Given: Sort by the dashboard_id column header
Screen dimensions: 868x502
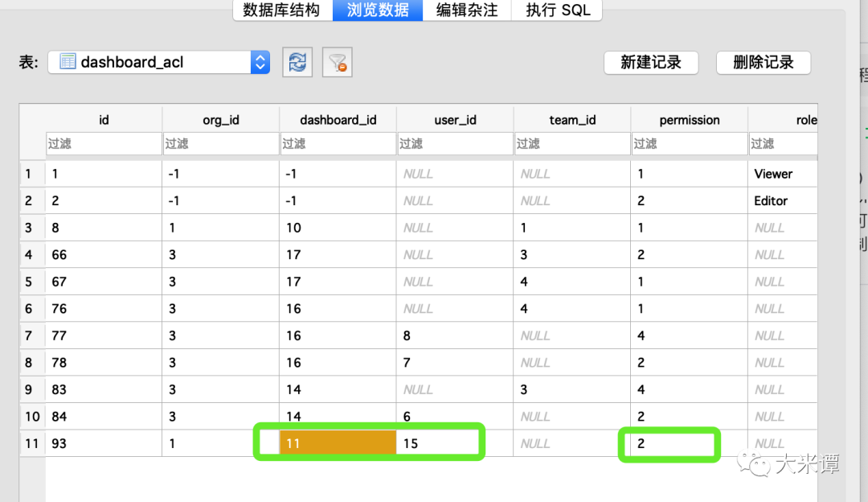Looking at the screenshot, I should (338, 120).
